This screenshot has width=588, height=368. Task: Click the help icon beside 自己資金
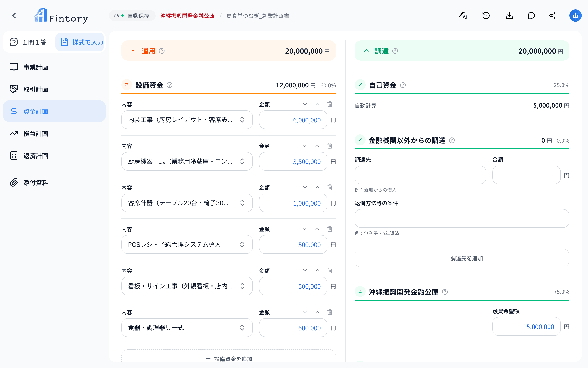pos(403,85)
